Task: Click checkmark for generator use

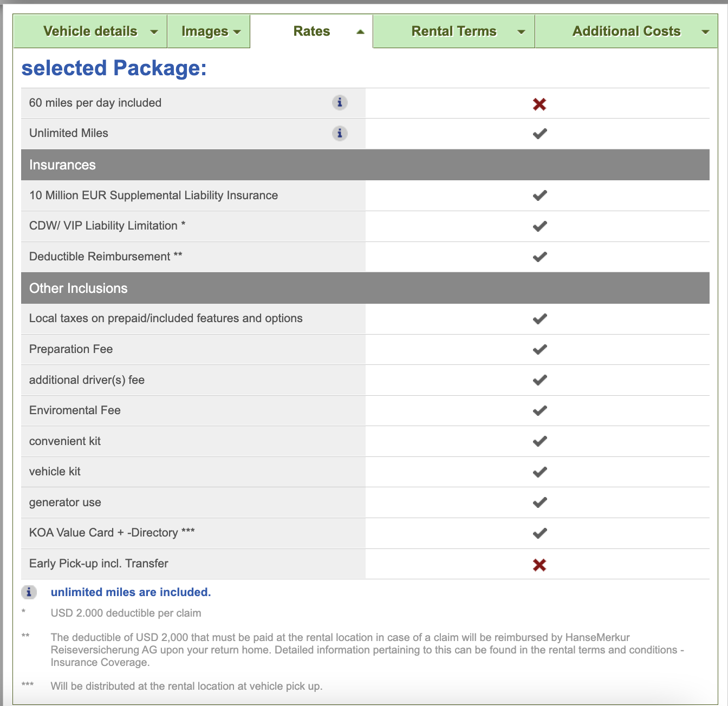Action: point(539,502)
